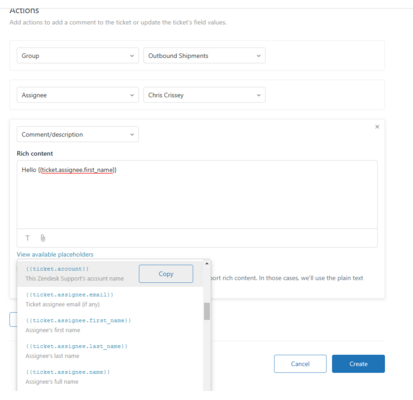
Task: Expand the Comment/description dropdown
Action: (x=78, y=134)
